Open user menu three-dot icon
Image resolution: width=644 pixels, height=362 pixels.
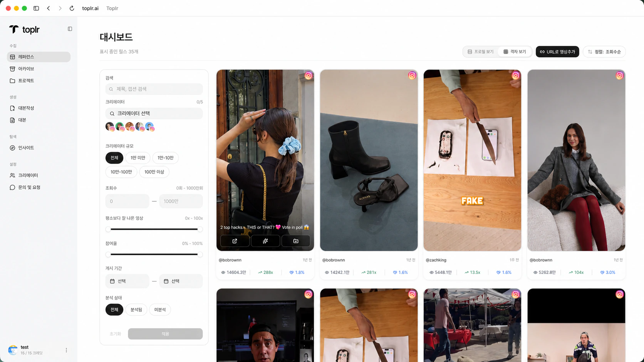point(66,350)
